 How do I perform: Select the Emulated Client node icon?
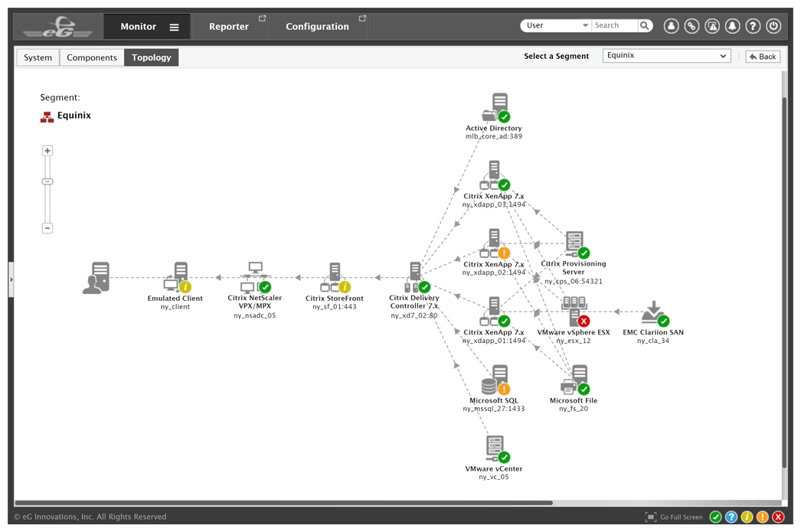[177, 278]
